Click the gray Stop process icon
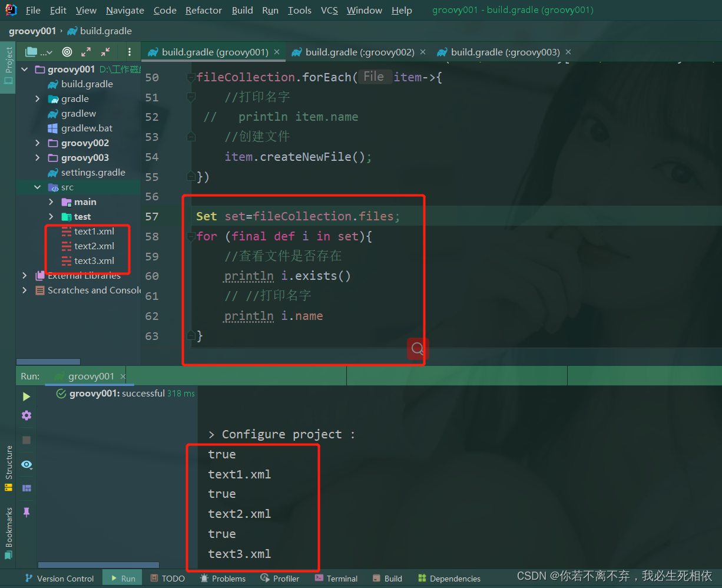 click(26, 440)
